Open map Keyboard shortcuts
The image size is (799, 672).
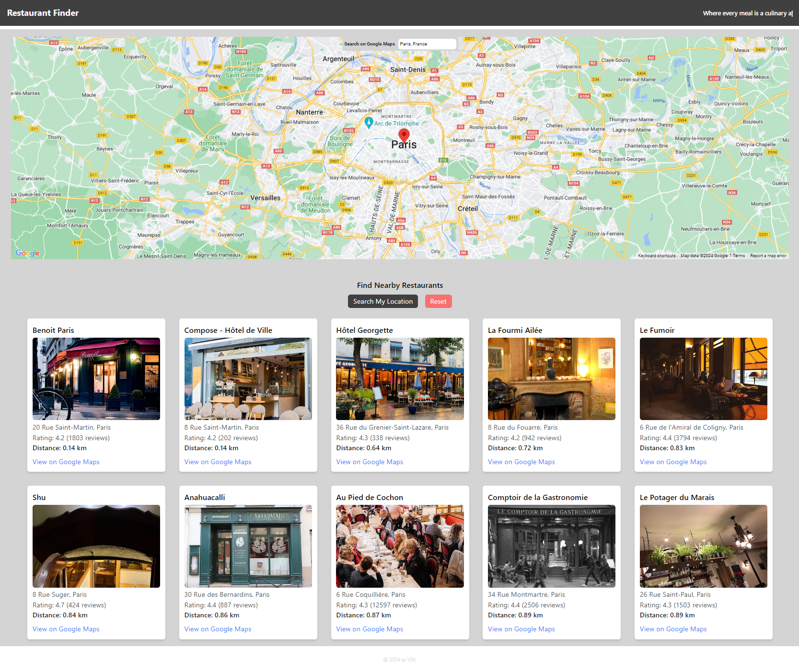point(657,256)
